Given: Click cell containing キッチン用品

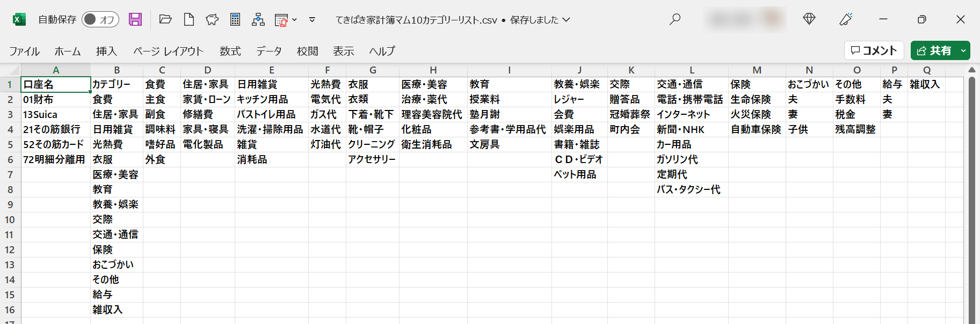Looking at the screenshot, I should pos(272,100).
